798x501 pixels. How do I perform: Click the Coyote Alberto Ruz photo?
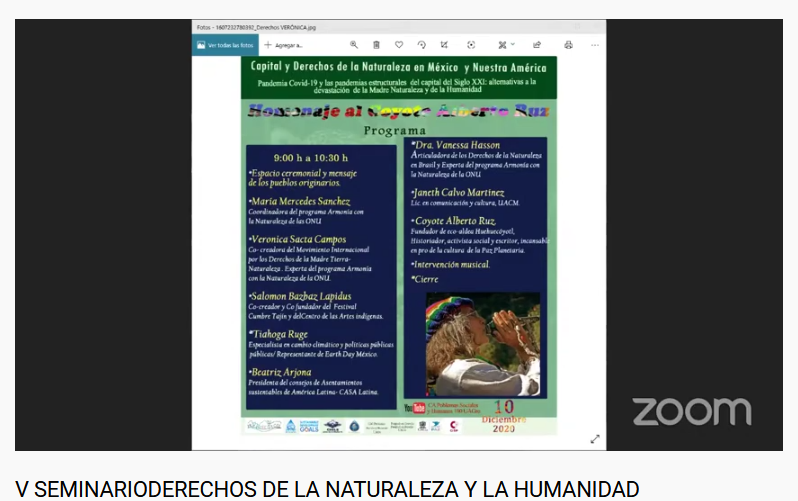click(482, 344)
